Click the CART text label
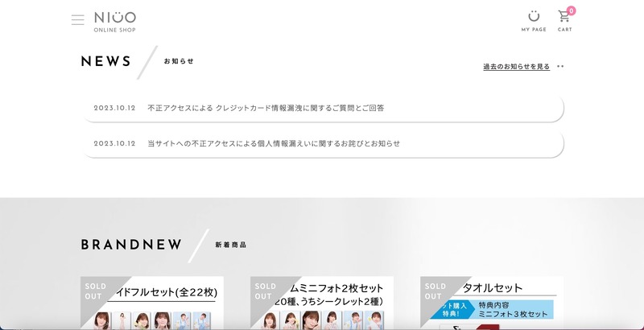 point(565,30)
